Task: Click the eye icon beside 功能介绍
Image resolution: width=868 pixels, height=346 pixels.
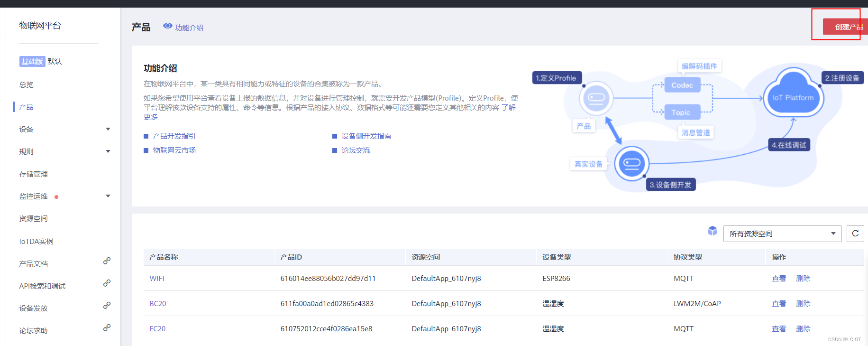Action: click(168, 26)
